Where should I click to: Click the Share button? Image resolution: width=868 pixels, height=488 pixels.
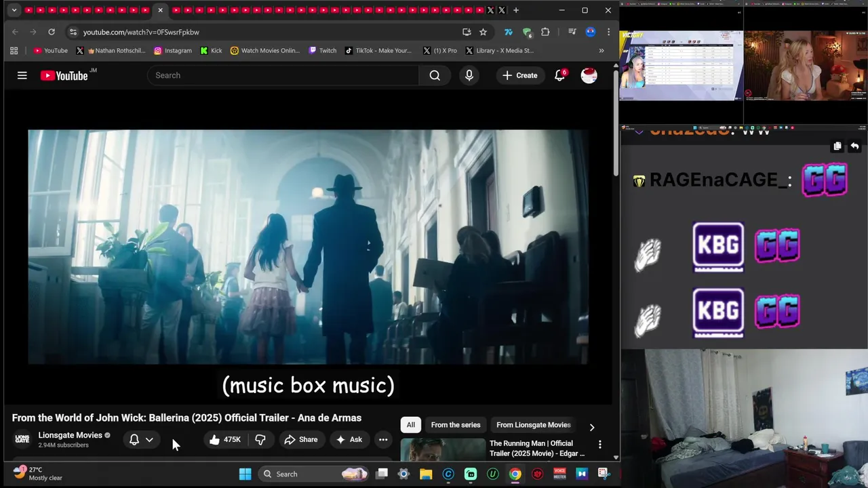coord(301,439)
